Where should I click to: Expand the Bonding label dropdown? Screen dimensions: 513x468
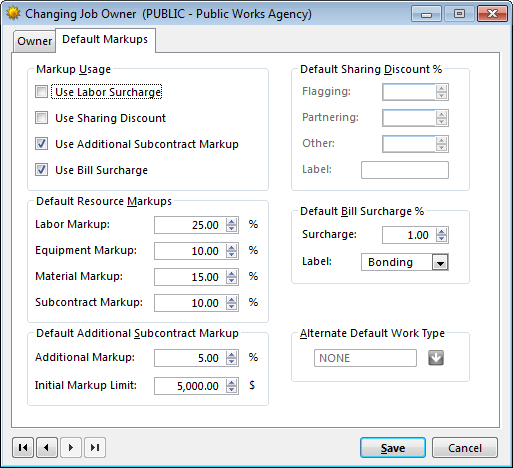tap(440, 262)
